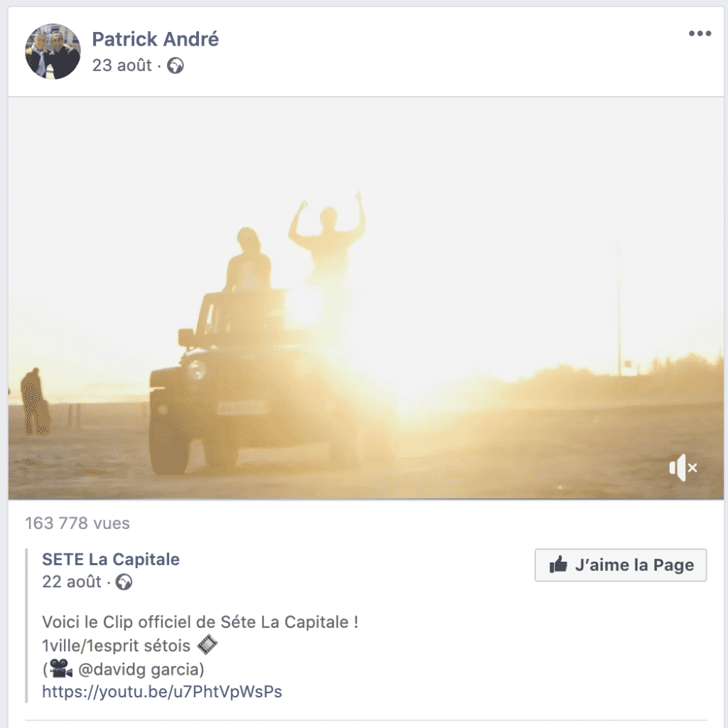Open the post options three-dot menu
The height and width of the screenshot is (728, 728).
(700, 33)
